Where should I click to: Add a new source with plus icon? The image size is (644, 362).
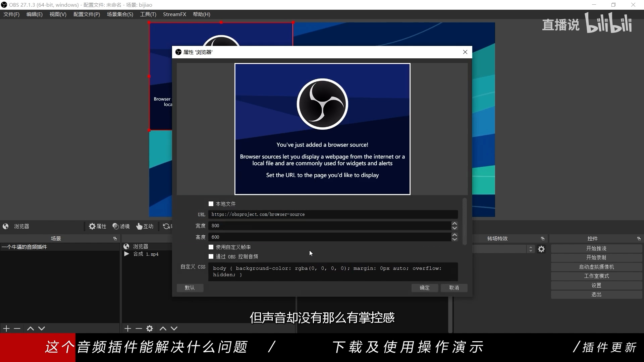coord(128,328)
